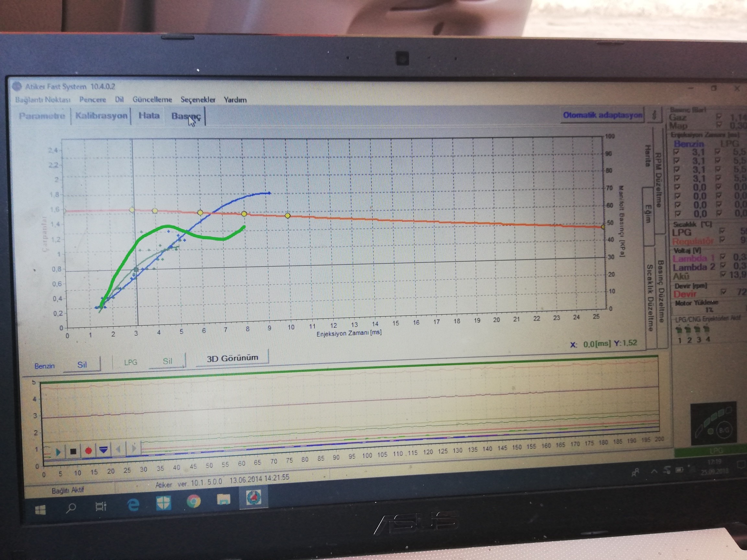Screen dimensions: 747x560
Task: Select the vertical Harita tab
Action: pos(648,156)
